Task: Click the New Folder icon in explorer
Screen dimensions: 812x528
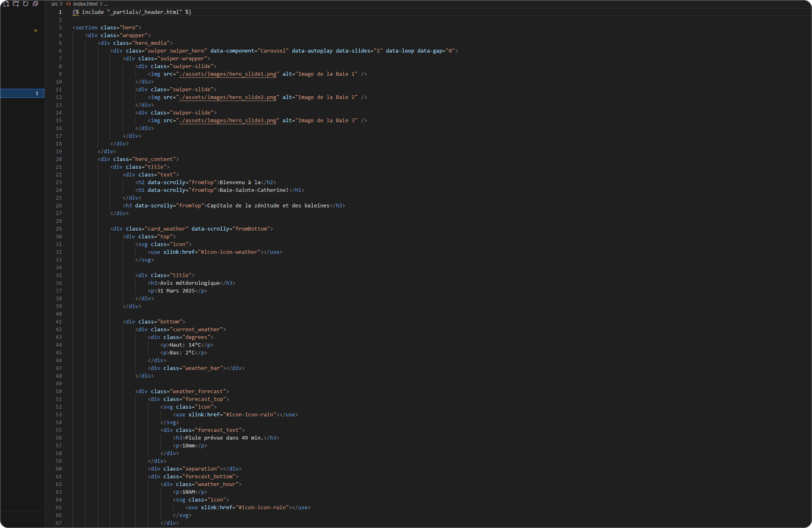Action: pyautogui.click(x=16, y=4)
